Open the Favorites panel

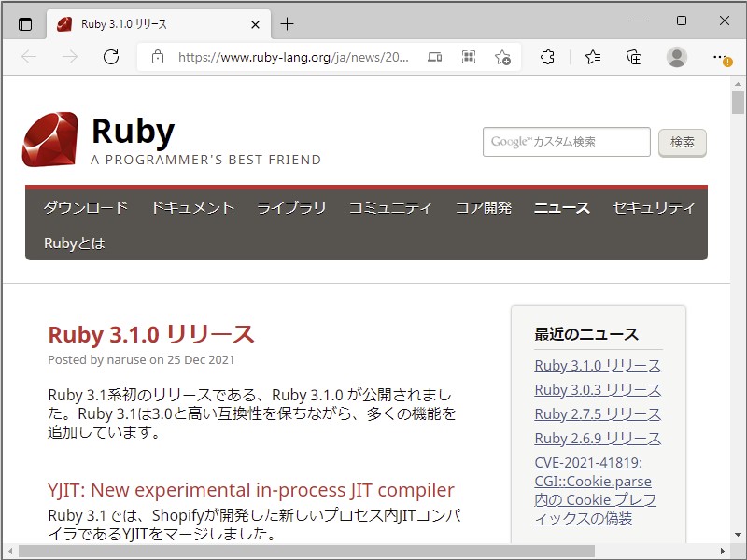click(x=592, y=57)
